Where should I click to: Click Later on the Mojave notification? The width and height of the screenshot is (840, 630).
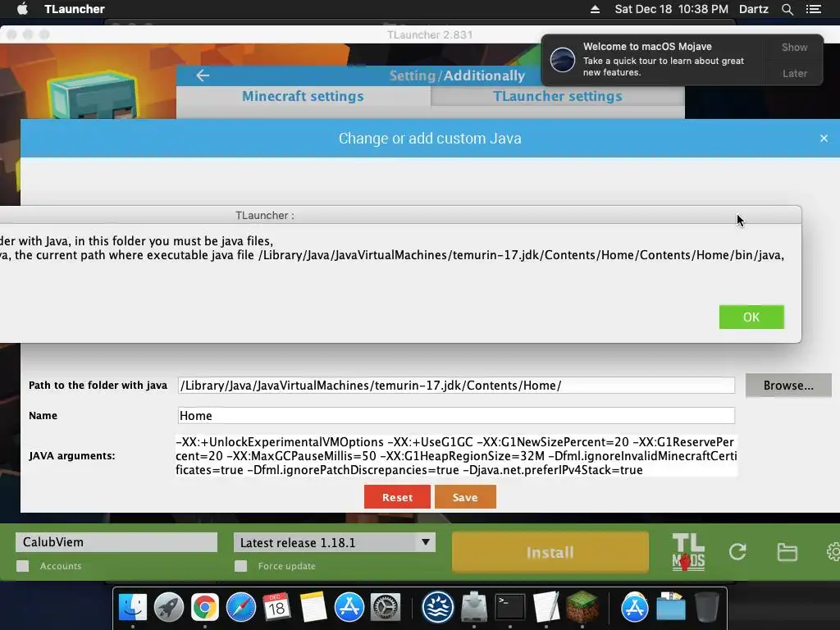click(794, 73)
